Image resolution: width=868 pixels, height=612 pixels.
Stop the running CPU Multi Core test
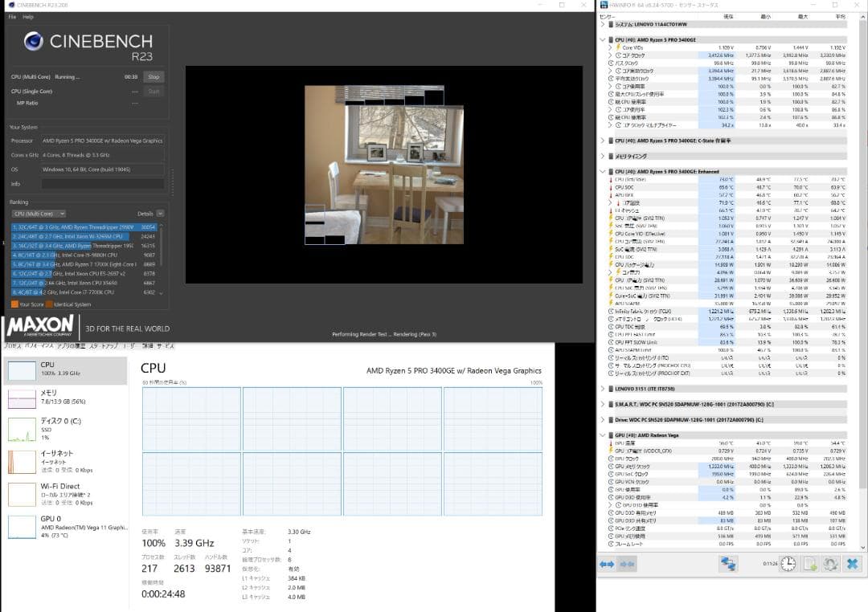pos(154,77)
